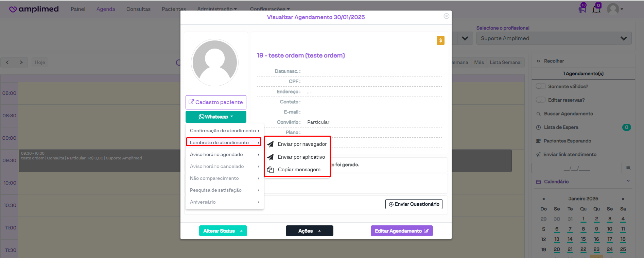The image size is (644, 258).
Task: Toggle the Somente válidos switch
Action: click(540, 86)
